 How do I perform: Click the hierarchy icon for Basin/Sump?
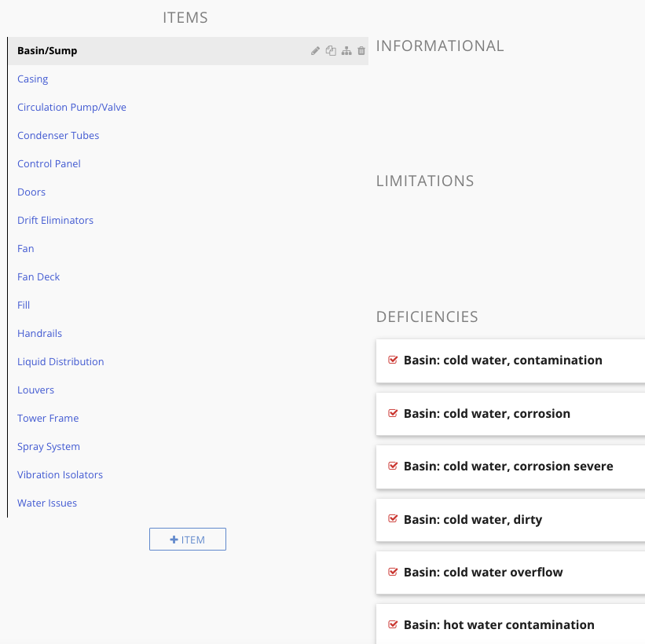point(346,51)
